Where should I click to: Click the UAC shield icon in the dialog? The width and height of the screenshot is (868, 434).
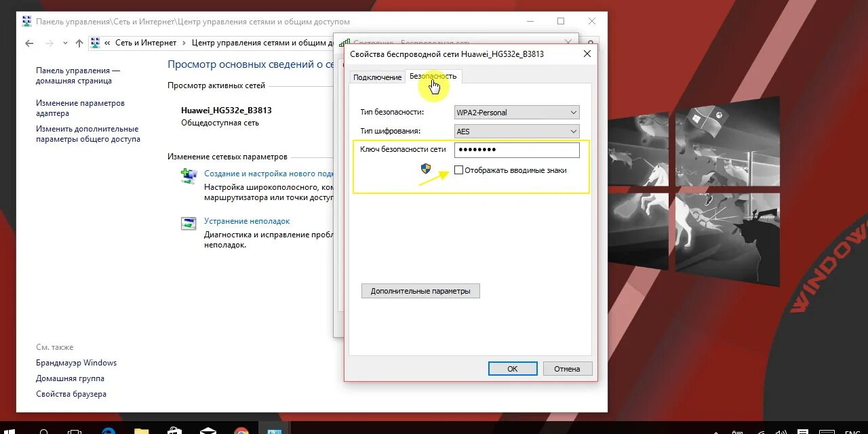tap(426, 169)
